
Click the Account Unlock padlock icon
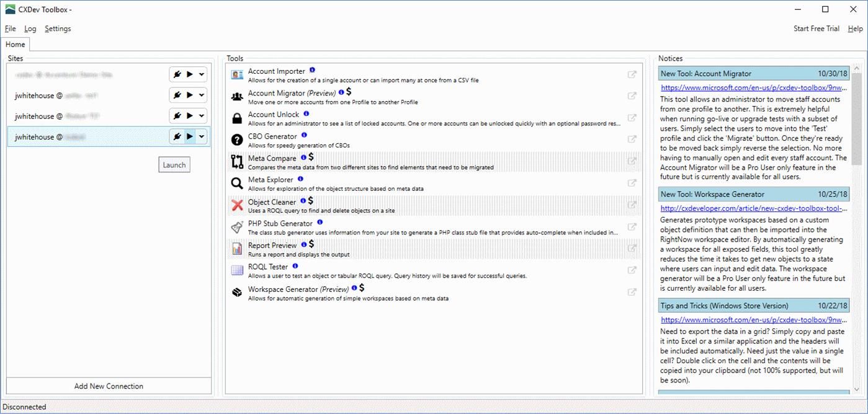pos(236,118)
